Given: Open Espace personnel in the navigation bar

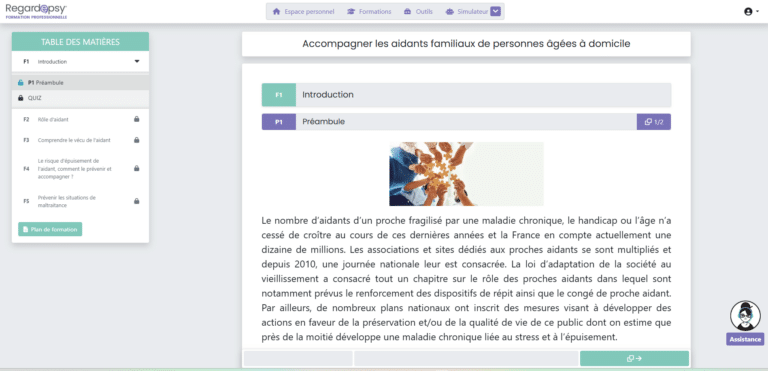Looking at the screenshot, I should click(x=304, y=12).
